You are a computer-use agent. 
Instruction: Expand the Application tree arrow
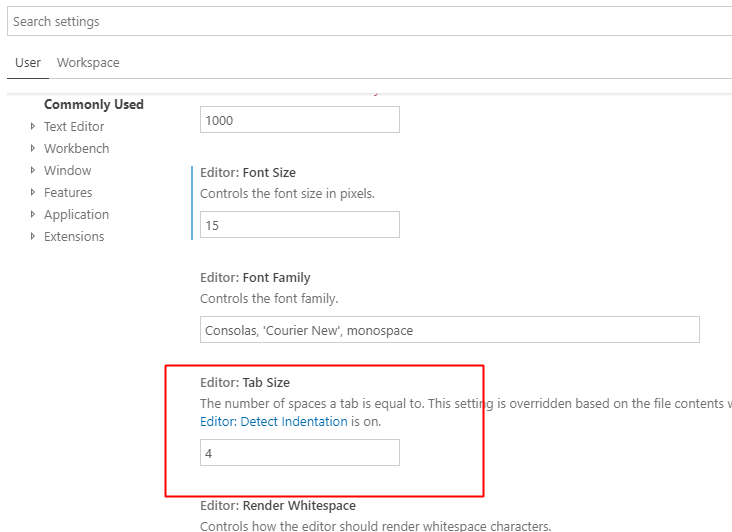pos(33,214)
